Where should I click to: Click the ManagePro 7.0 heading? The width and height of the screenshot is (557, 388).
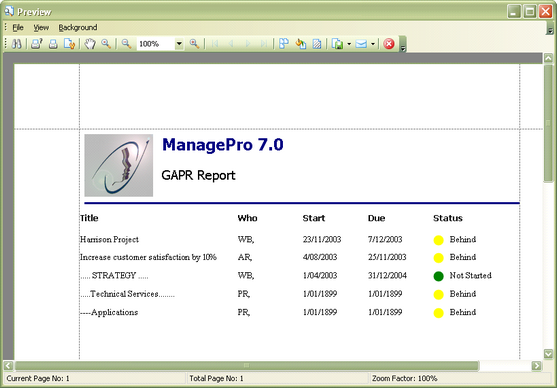(223, 145)
